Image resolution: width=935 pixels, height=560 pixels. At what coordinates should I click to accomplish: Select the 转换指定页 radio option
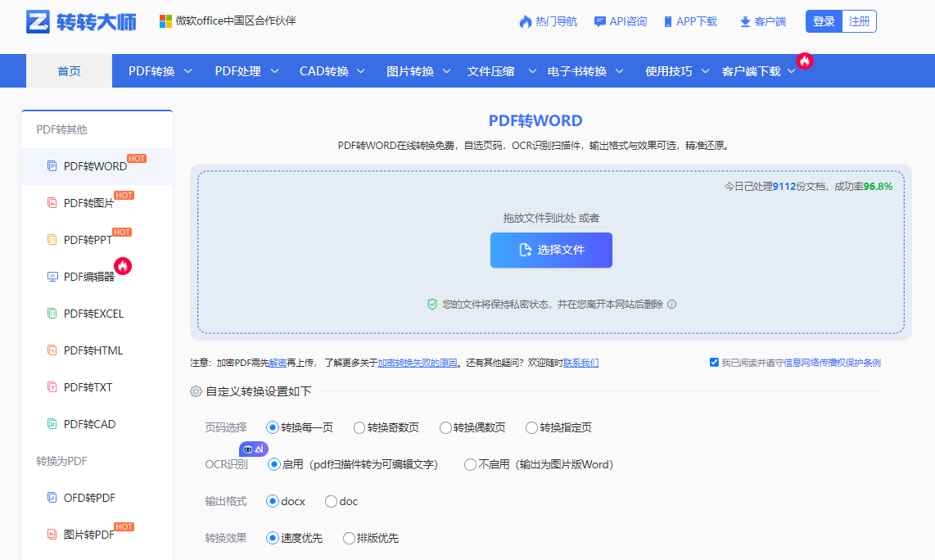[531, 427]
